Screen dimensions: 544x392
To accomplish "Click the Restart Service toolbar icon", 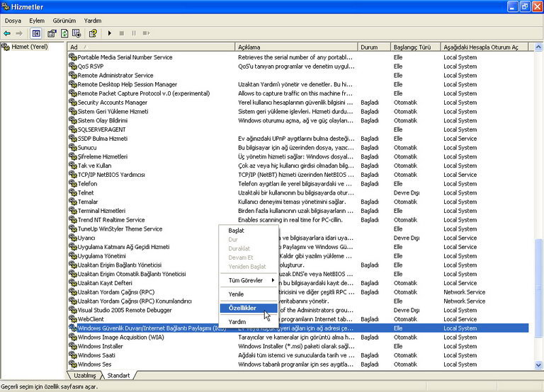I will pyautogui.click(x=146, y=33).
